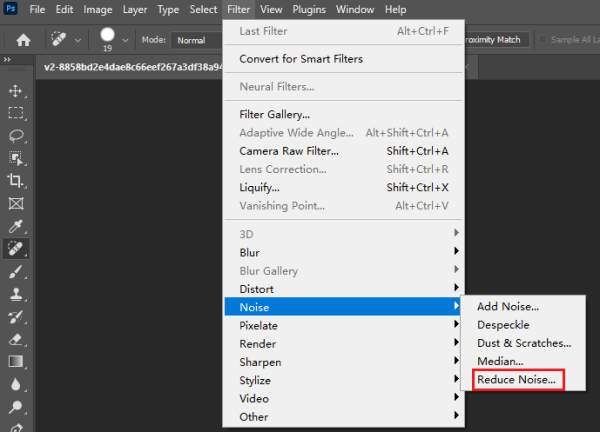The image size is (600, 432).
Task: Select the Gradient tool
Action: pyautogui.click(x=15, y=361)
